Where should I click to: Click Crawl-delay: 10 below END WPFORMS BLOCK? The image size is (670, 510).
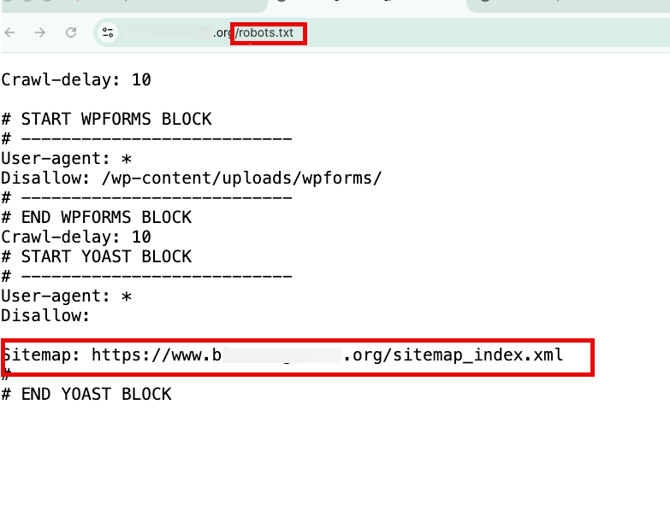tap(76, 237)
